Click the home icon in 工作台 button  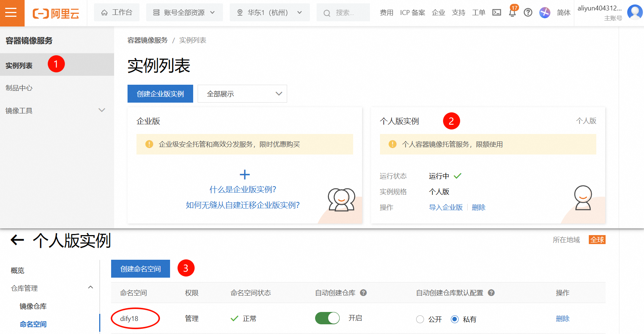point(104,13)
